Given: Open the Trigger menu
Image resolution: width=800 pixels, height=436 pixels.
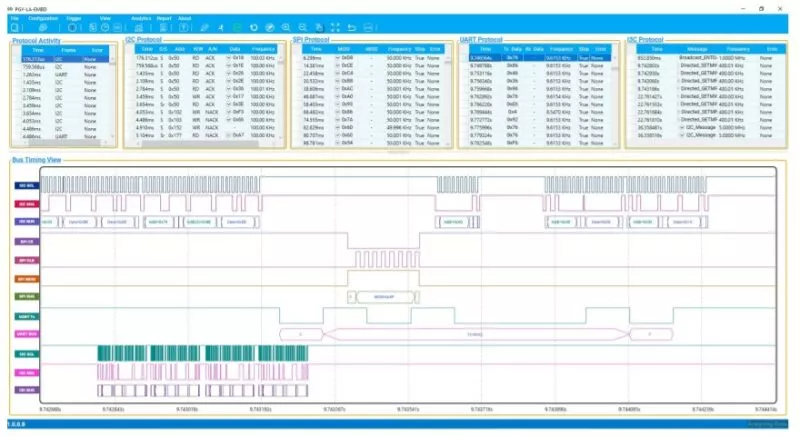Looking at the screenshot, I should pyautogui.click(x=76, y=18).
